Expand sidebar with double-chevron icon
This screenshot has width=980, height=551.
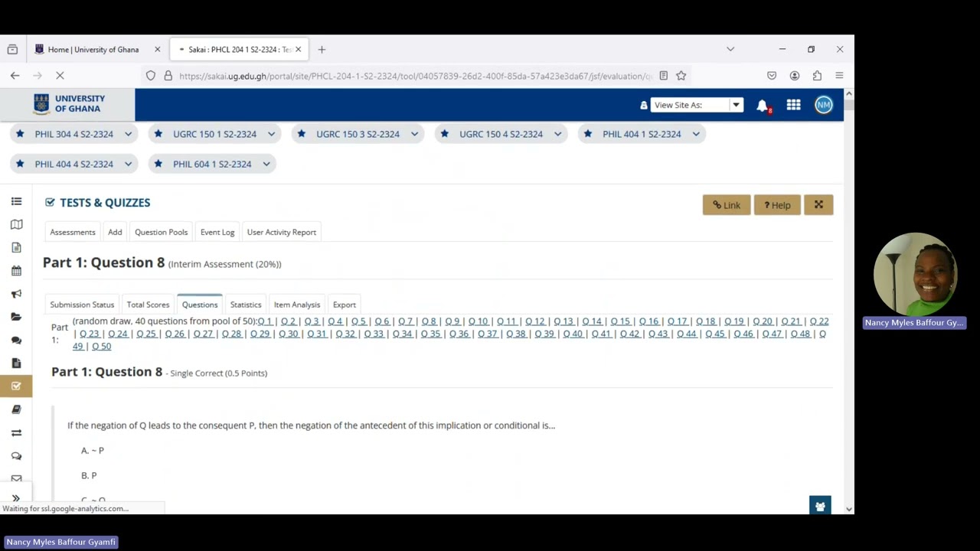(15, 498)
